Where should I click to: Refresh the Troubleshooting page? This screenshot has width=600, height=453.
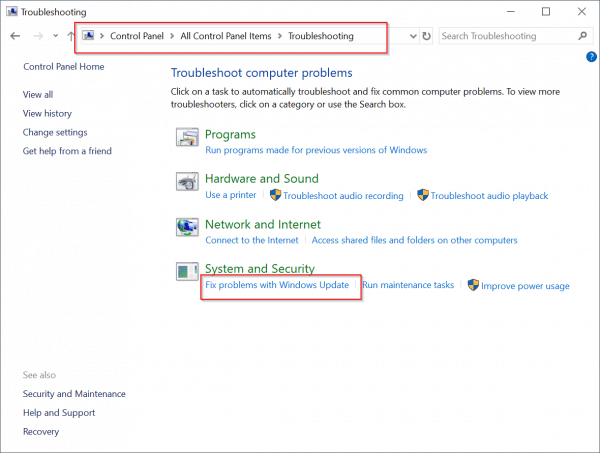(427, 36)
